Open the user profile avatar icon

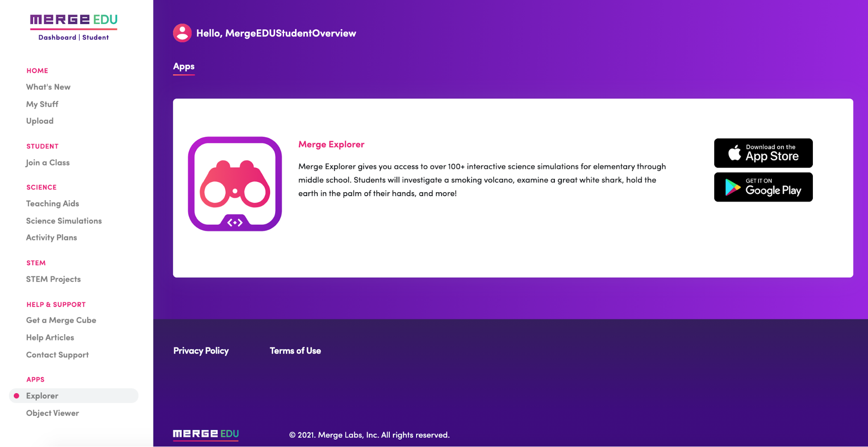tap(182, 33)
